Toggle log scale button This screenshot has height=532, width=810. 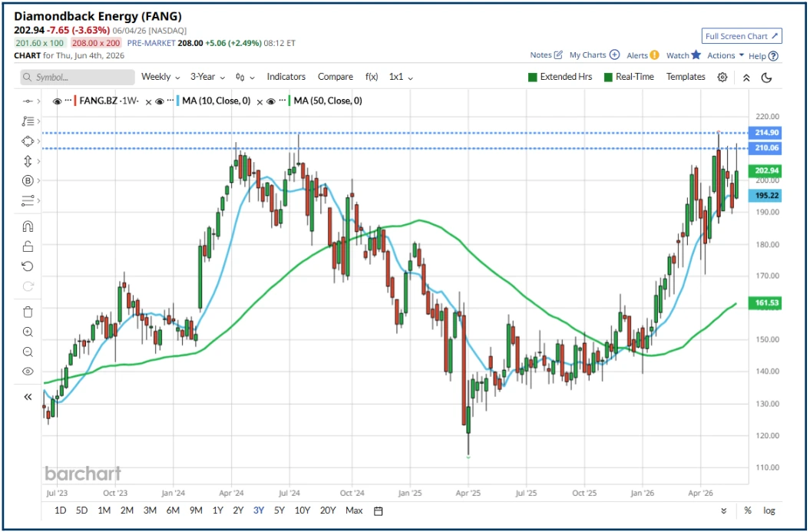click(x=769, y=511)
